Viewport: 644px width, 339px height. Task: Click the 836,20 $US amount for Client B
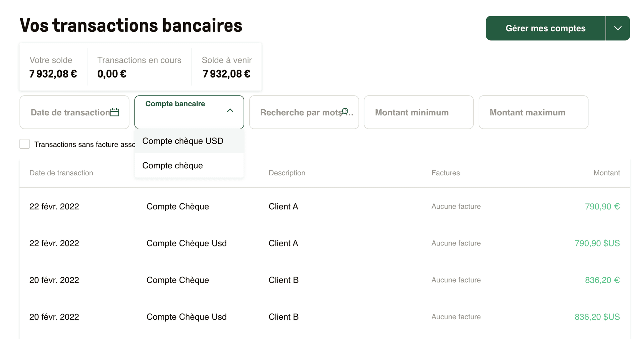597,317
